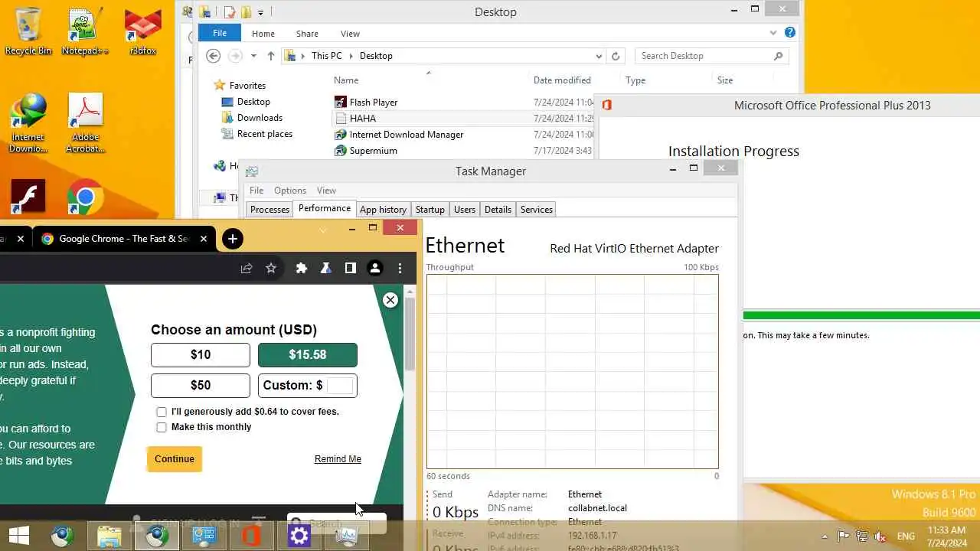Open the Startup tab in Task Manager
The width and height of the screenshot is (980, 551).
pyautogui.click(x=430, y=210)
